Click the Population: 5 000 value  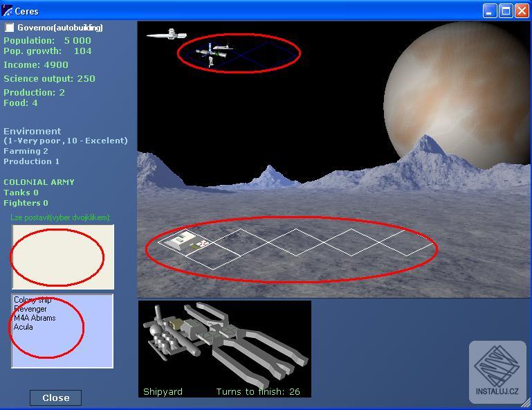[47, 41]
